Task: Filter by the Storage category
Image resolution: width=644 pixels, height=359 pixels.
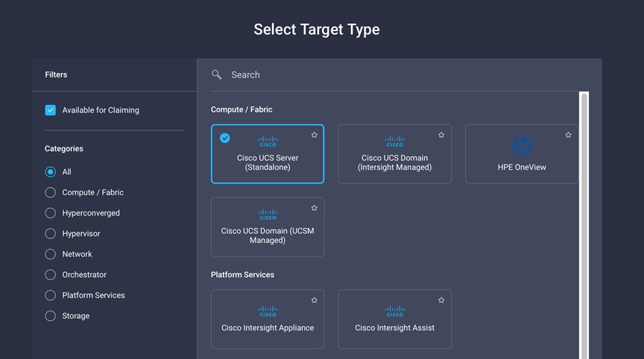Action: [50, 316]
